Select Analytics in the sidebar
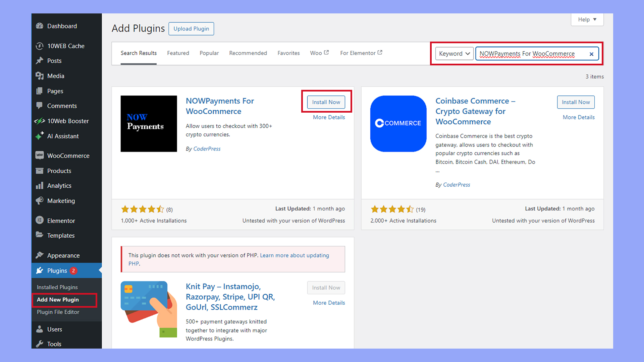The height and width of the screenshot is (362, 644). pos(59,185)
